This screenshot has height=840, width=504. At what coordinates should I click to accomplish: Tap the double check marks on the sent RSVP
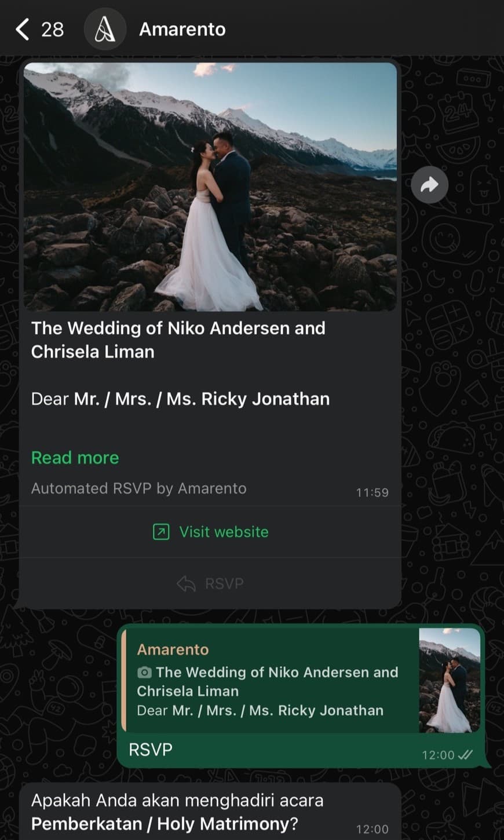(x=465, y=755)
